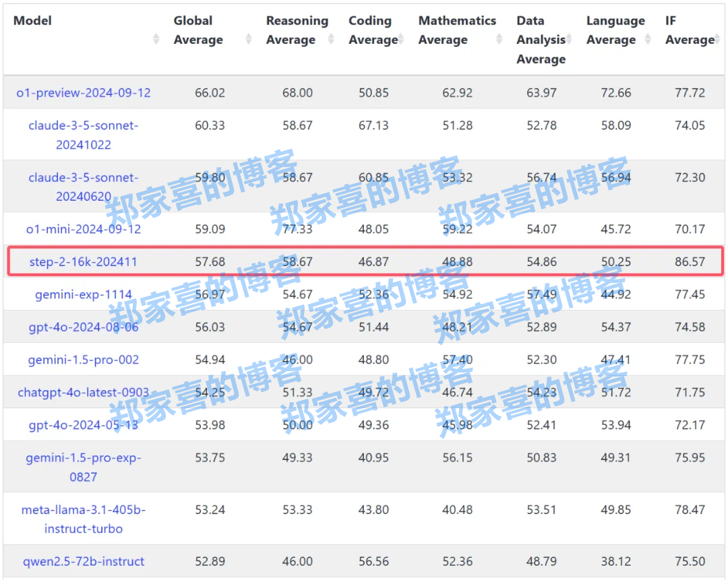This screenshot has height=580, width=728.
Task: Click Mathematics Average sort arrows
Action: click(x=499, y=39)
